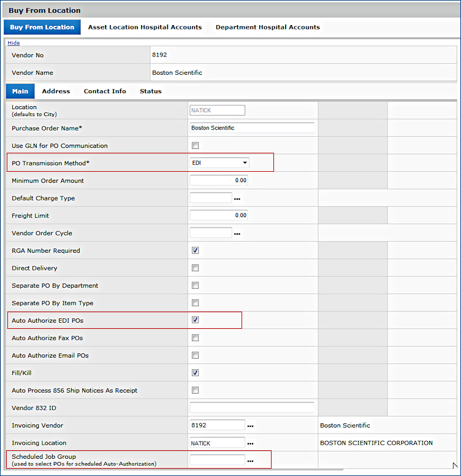Viewport: 461px width, 476px height.
Task: Open the Contact Info tab
Action: pos(105,91)
